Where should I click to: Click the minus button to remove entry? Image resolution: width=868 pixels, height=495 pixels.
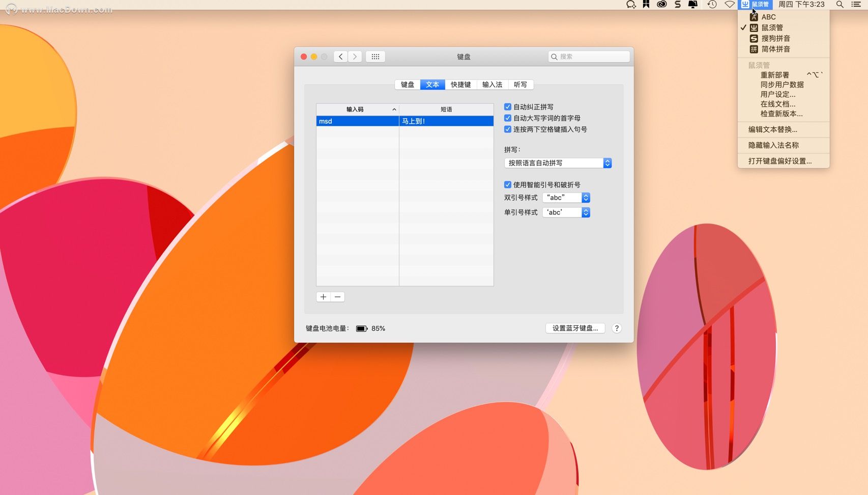pyautogui.click(x=338, y=297)
